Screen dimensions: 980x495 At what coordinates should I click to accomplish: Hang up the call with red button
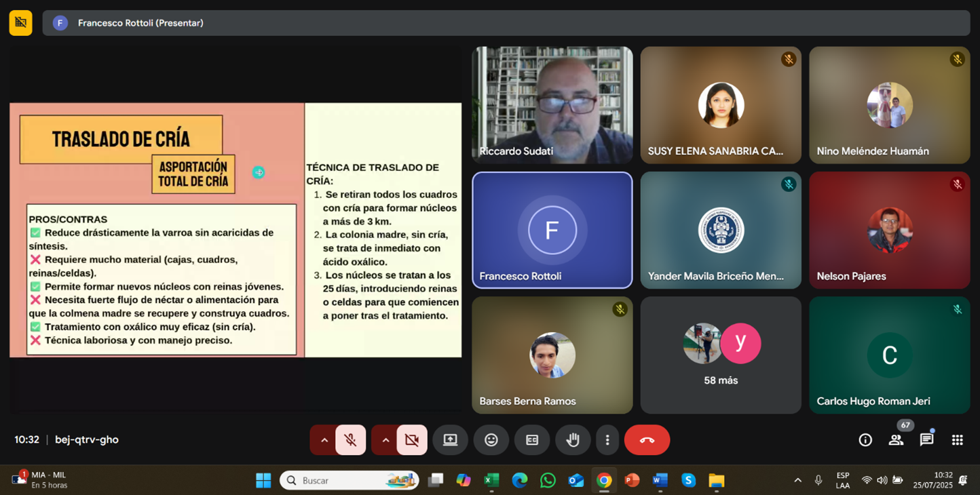[x=647, y=440]
